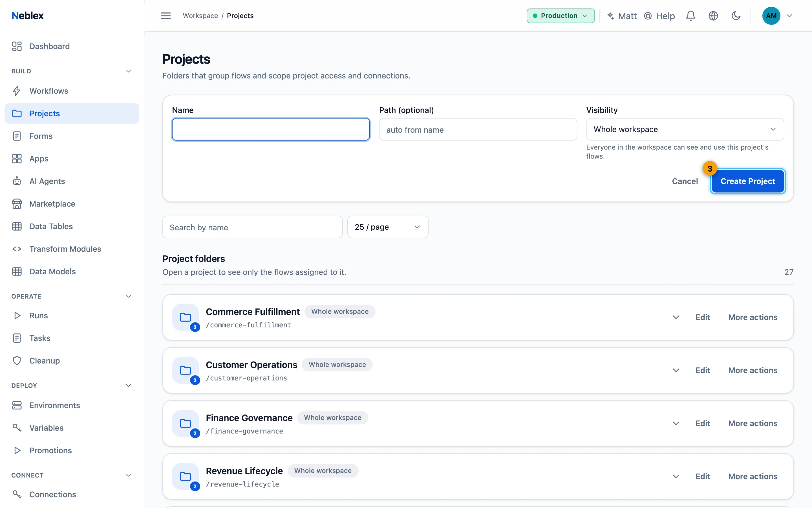Focus the project Name field
Viewport: 812px width, 508px height.
271,129
